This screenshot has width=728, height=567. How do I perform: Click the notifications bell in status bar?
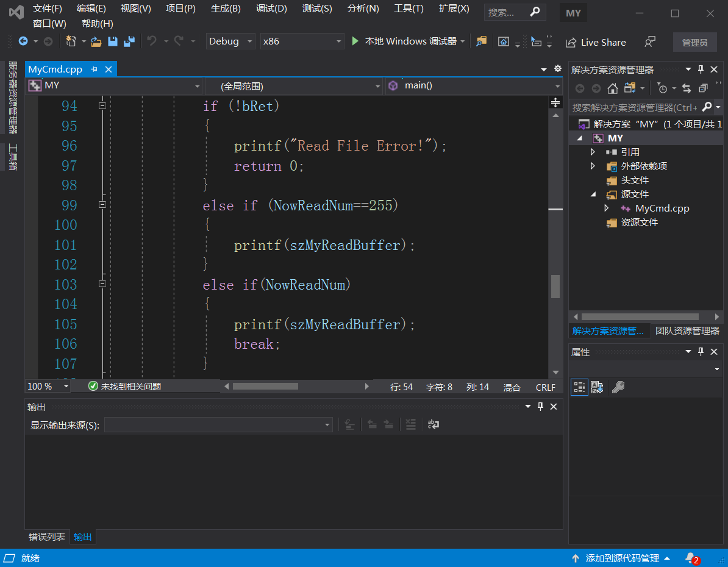pos(691,558)
